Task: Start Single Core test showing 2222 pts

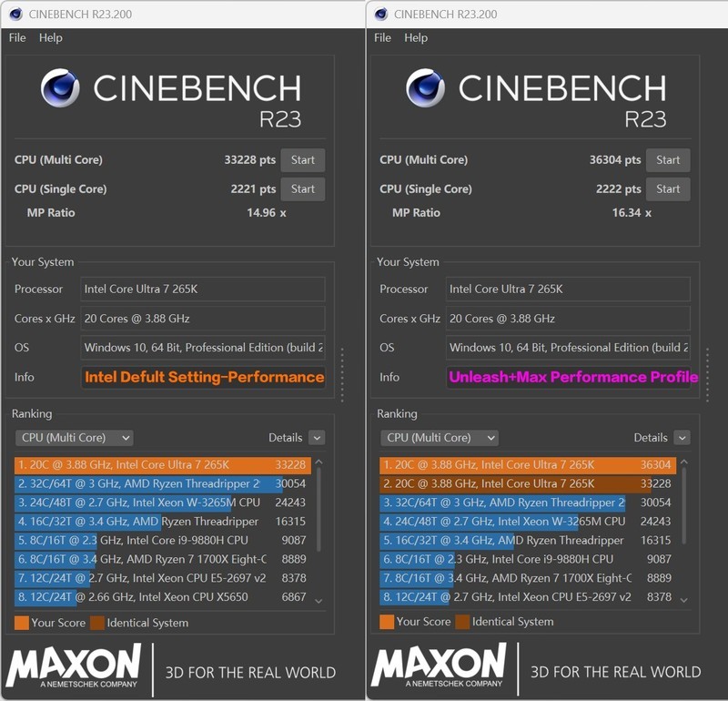Action: click(x=667, y=189)
